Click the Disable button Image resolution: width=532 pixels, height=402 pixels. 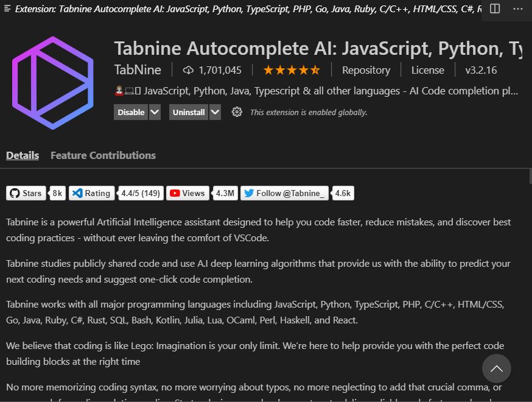click(131, 113)
